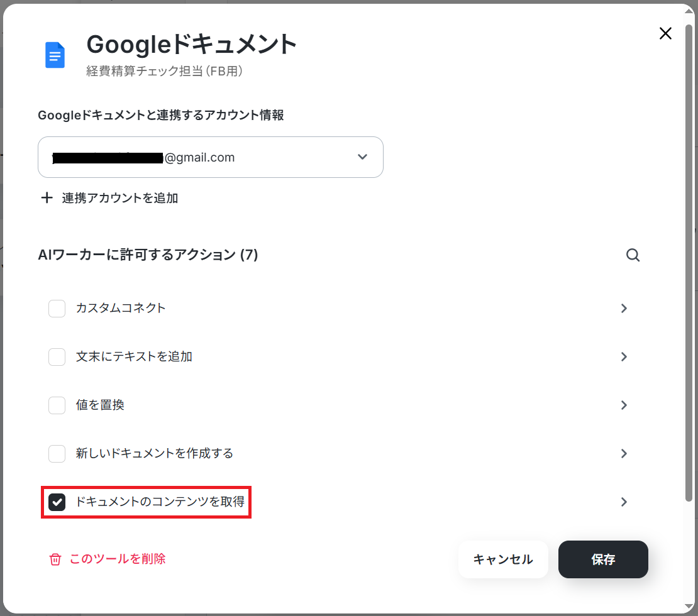Open details arrow for 値を置換
This screenshot has width=698, height=616.
tap(624, 405)
